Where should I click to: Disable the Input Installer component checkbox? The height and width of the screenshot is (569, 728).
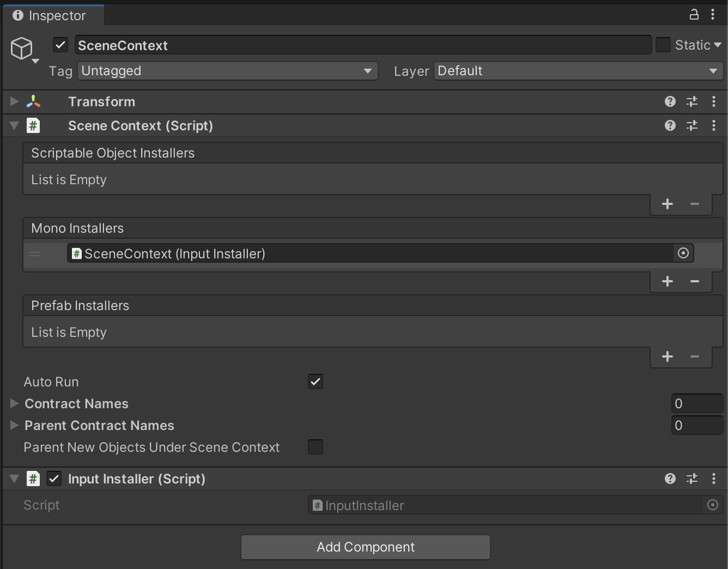(x=54, y=479)
